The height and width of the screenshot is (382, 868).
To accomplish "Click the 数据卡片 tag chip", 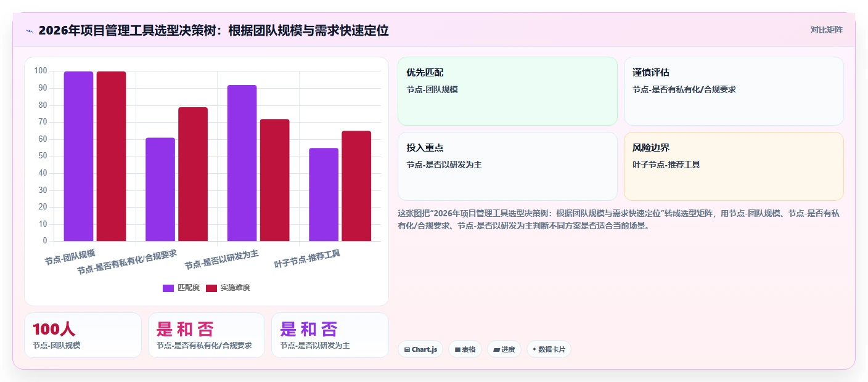I will 549,349.
